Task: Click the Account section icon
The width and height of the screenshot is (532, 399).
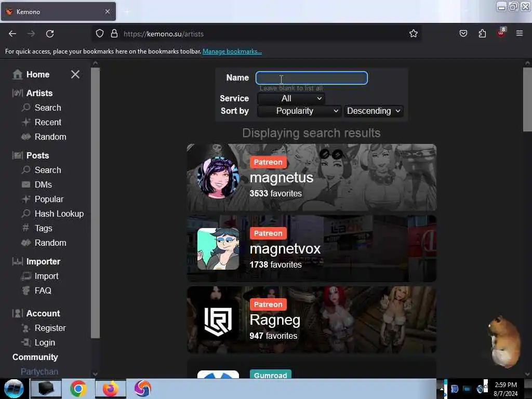Action: click(17, 313)
